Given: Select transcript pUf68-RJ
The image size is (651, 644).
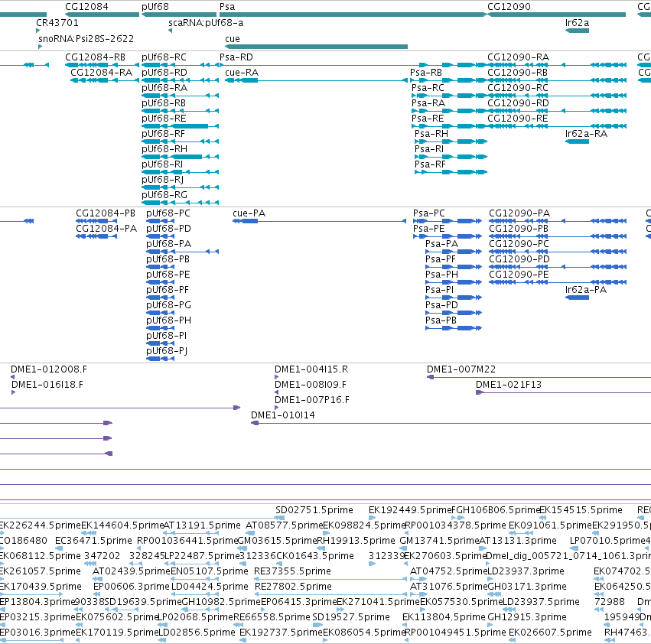Looking at the screenshot, I should [163, 180].
